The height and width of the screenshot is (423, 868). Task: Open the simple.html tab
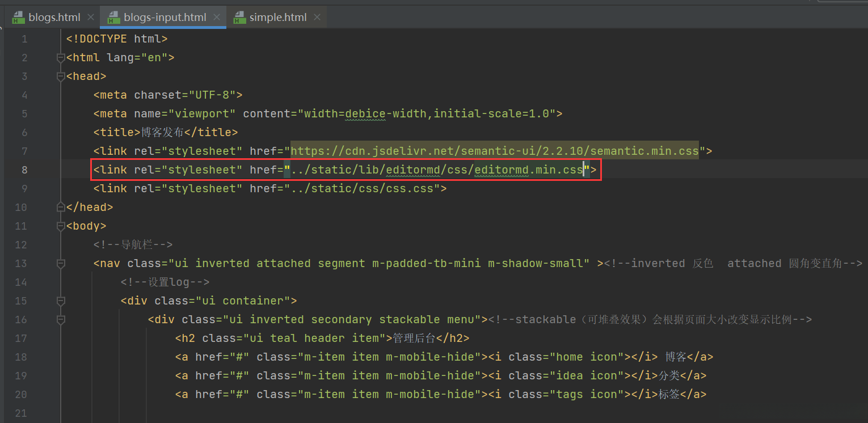[x=277, y=17]
